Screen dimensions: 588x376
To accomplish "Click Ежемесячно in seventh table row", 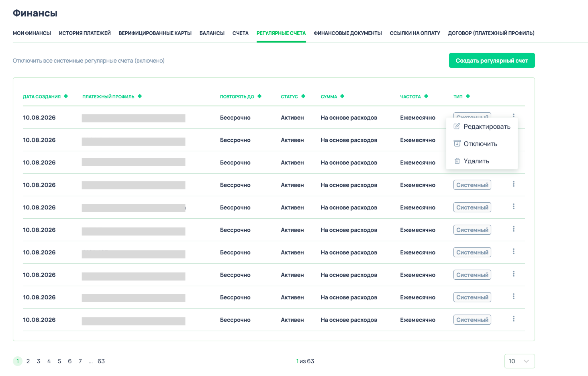I will pyautogui.click(x=418, y=252).
